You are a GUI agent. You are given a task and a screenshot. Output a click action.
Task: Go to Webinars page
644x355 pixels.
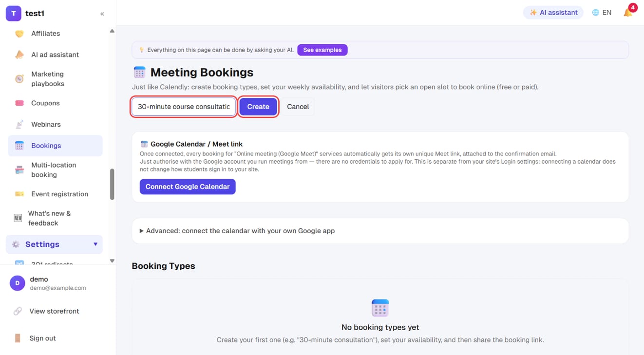(x=55, y=124)
